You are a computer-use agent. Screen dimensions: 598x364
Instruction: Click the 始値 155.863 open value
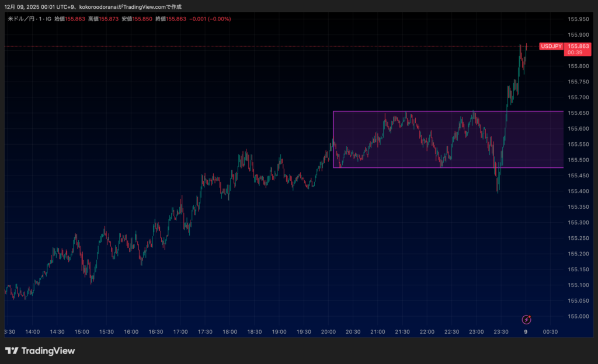click(75, 19)
